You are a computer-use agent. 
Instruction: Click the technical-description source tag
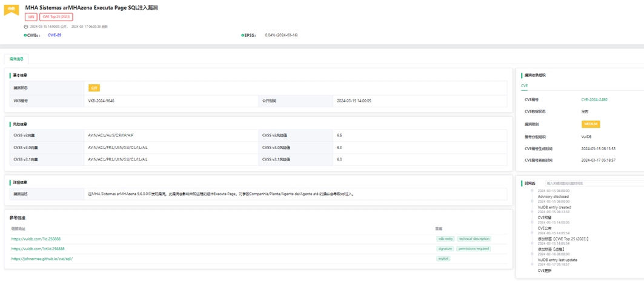(x=474, y=239)
